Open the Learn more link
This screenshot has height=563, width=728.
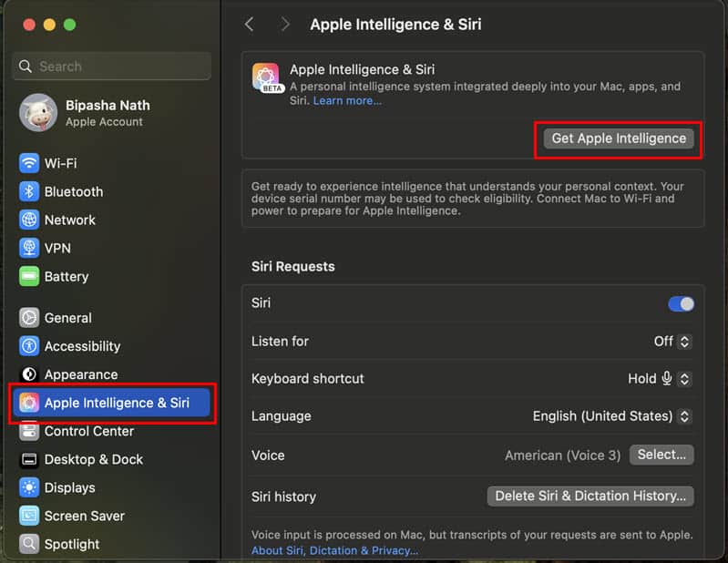tap(347, 100)
